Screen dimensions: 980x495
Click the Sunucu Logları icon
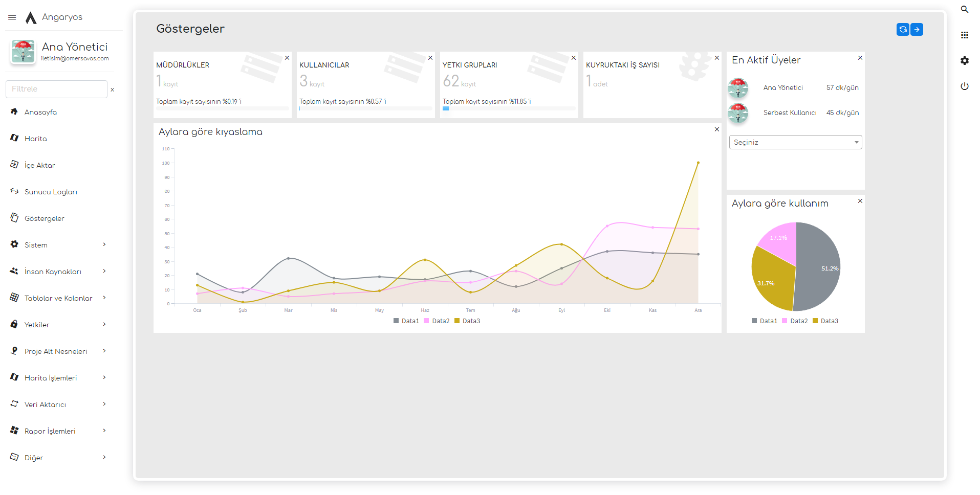click(x=14, y=191)
